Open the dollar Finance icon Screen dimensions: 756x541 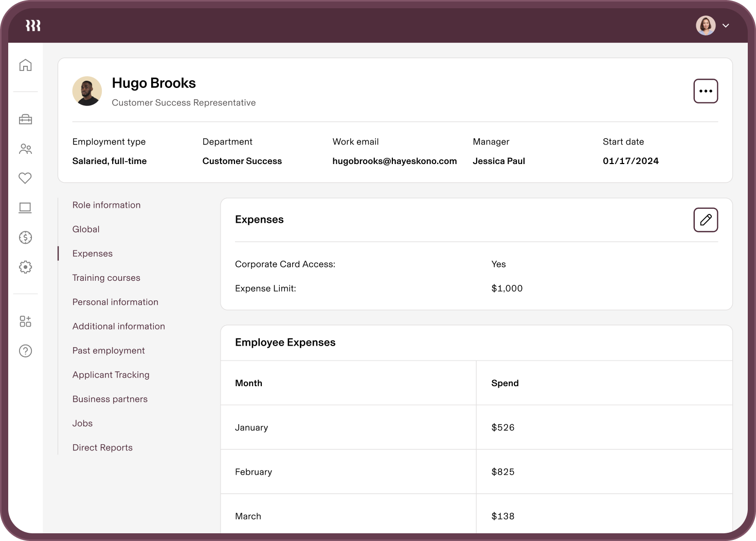tap(25, 237)
